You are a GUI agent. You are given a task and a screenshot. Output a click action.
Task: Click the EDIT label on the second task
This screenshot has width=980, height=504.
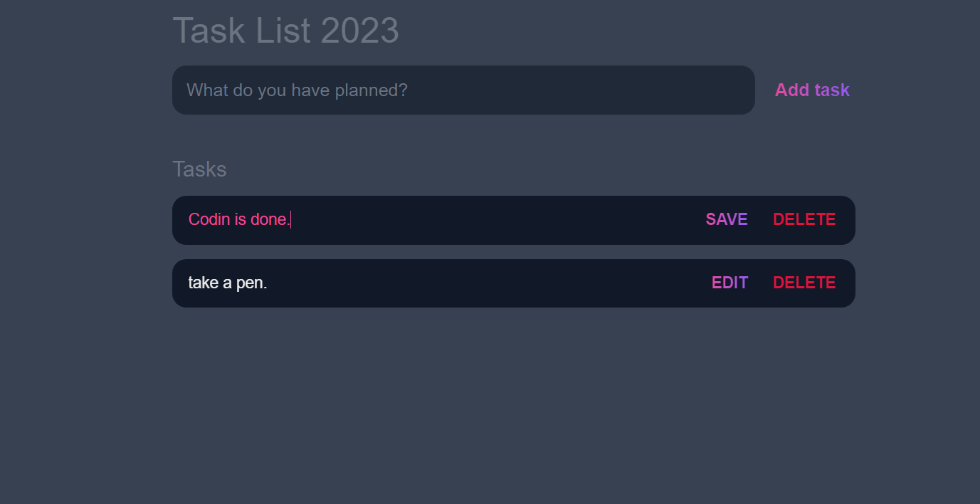click(x=729, y=283)
